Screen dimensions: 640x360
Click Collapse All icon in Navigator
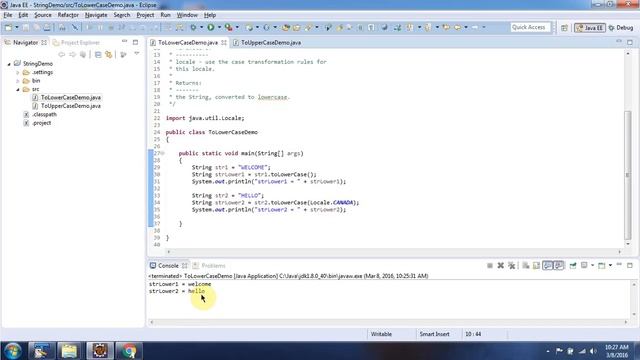[98, 54]
